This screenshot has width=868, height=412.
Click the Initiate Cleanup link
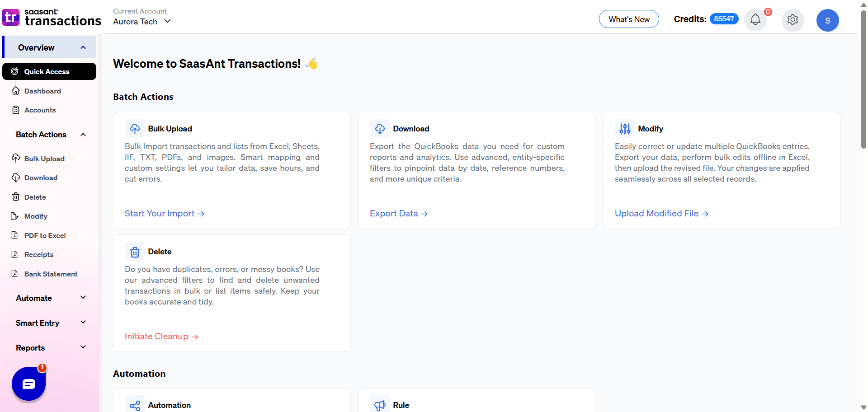[x=161, y=336]
